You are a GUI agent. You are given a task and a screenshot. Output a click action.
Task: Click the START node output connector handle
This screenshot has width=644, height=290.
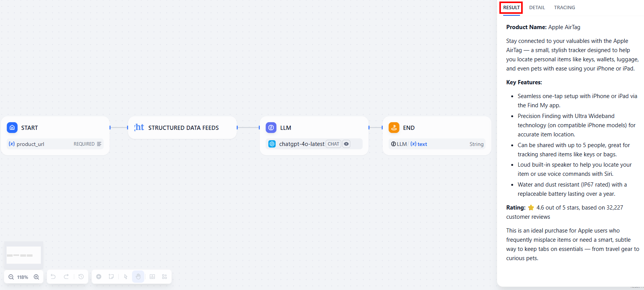click(x=110, y=128)
